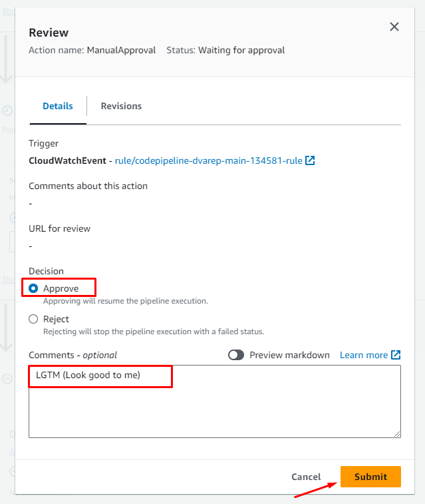This screenshot has height=504, width=425.
Task: Open the Revisions tab
Action: [121, 106]
